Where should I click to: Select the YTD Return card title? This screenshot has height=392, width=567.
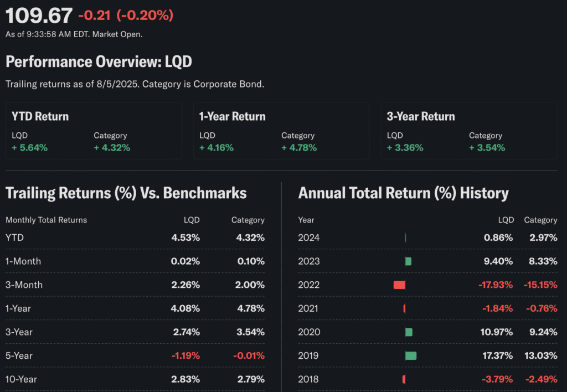(x=40, y=116)
